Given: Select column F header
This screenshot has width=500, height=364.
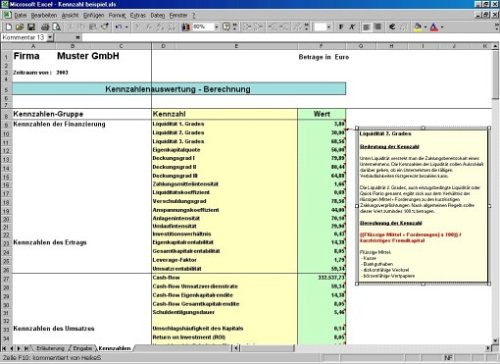Looking at the screenshot, I should (321, 46).
